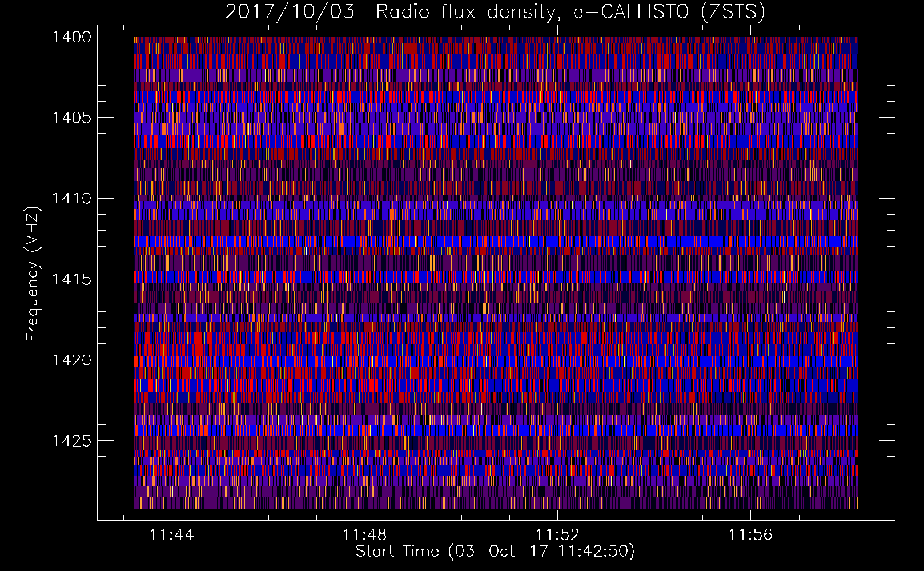Click the 11:52 time tick label
924x571 pixels.
click(557, 535)
